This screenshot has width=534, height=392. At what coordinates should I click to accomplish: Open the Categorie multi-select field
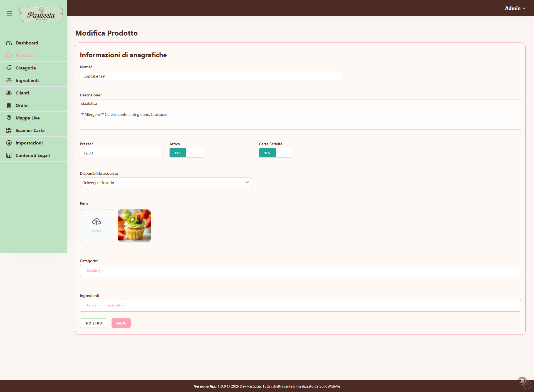point(300,271)
